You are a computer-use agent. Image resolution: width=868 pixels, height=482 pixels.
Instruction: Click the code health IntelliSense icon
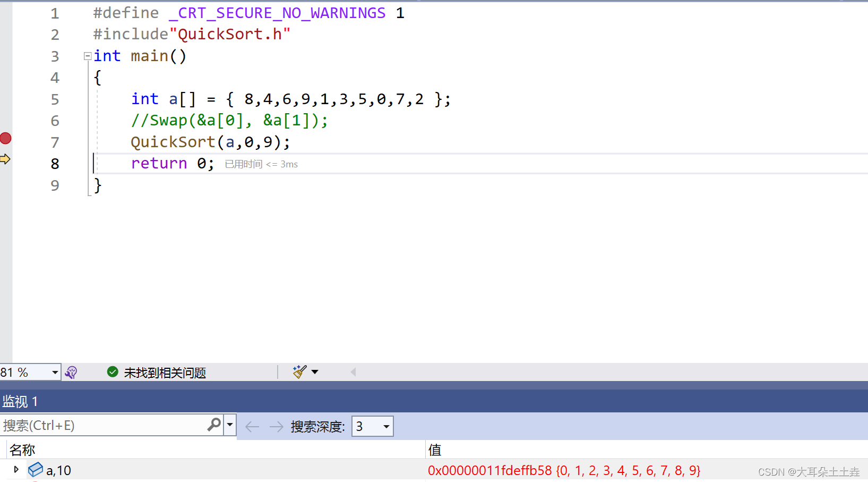point(71,373)
